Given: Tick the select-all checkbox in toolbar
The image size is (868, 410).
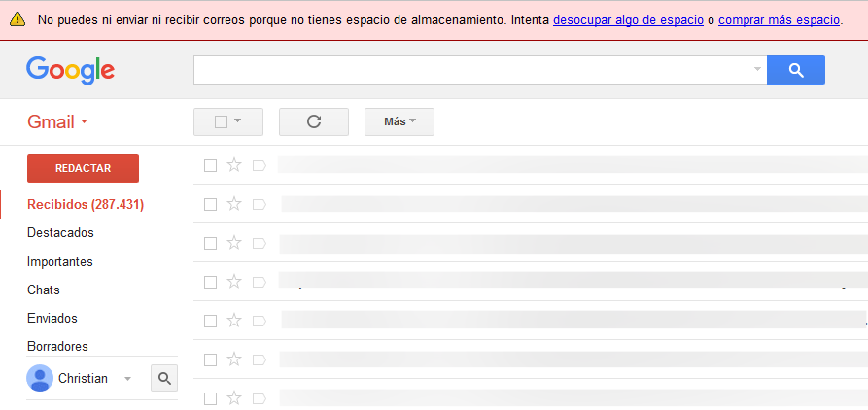Looking at the screenshot, I should [x=221, y=121].
